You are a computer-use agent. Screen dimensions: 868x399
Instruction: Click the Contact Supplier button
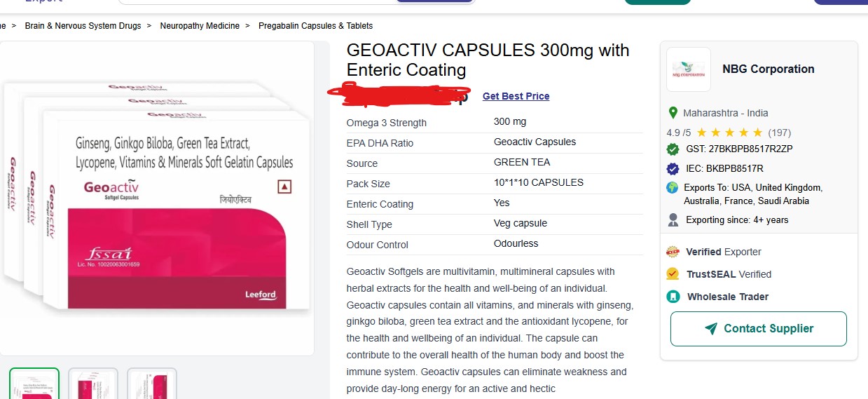[759, 329]
